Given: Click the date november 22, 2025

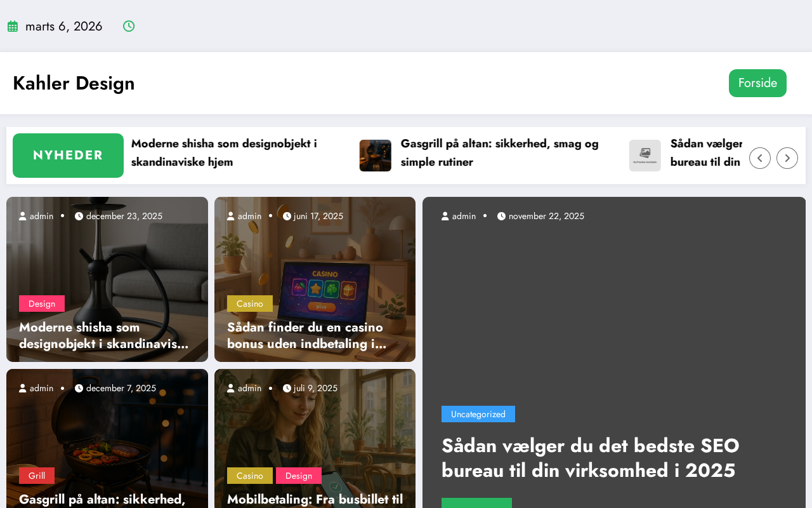Looking at the screenshot, I should (546, 216).
